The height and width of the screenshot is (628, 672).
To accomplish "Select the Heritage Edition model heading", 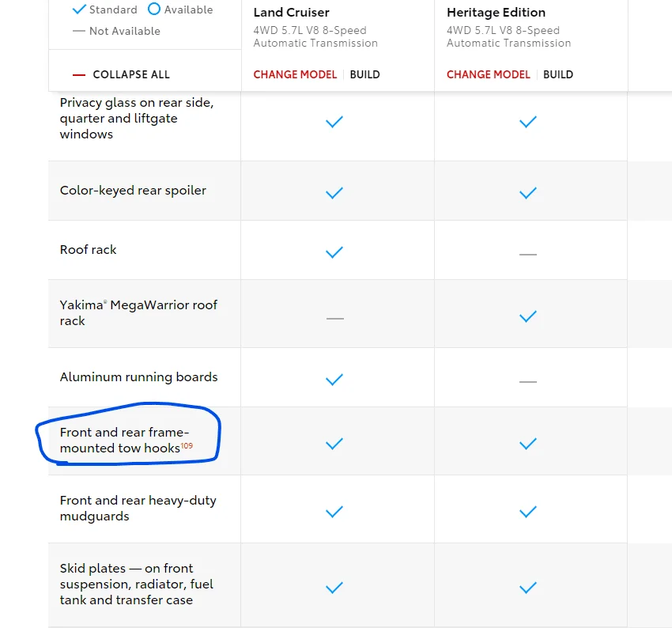I will (x=496, y=13).
